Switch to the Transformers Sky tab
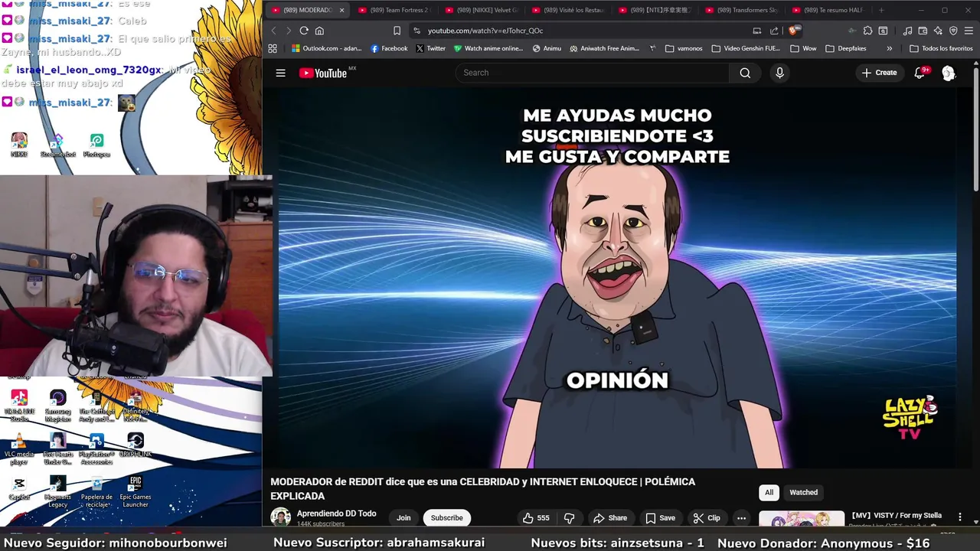The image size is (980, 551). click(x=741, y=10)
